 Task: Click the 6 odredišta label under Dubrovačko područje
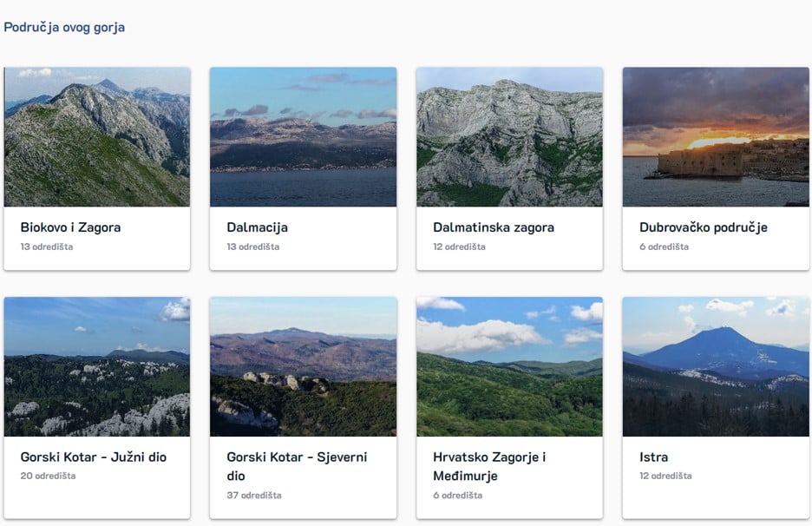[664, 247]
